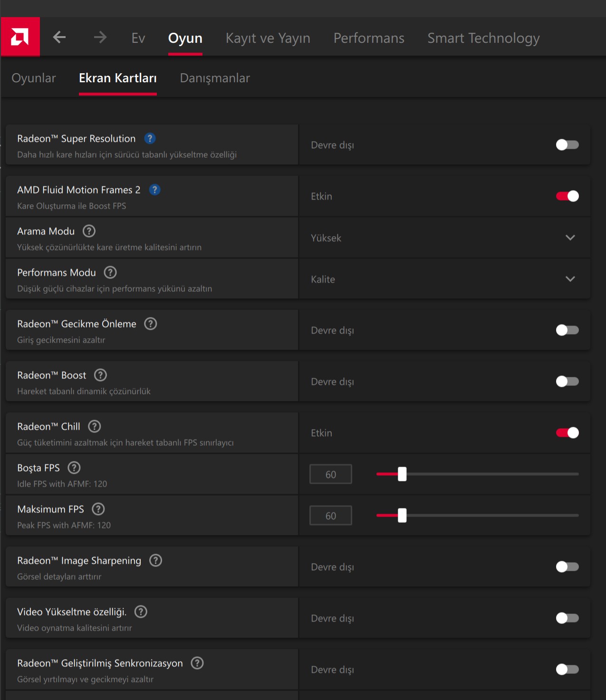This screenshot has height=700, width=606.
Task: Open help for Radeon Geliştirilmiş Senkronizasyon
Action: [197, 663]
